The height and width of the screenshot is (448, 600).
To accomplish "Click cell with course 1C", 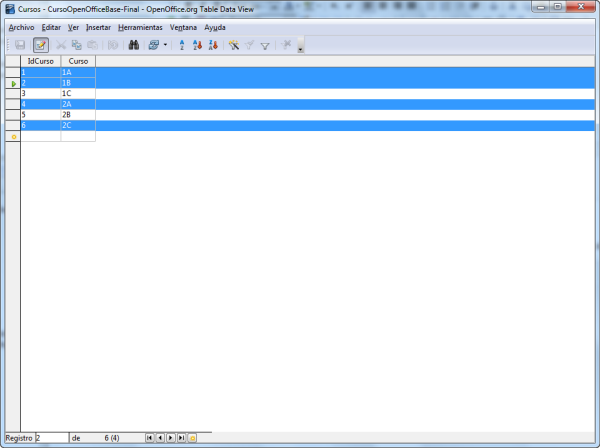I will point(78,93).
